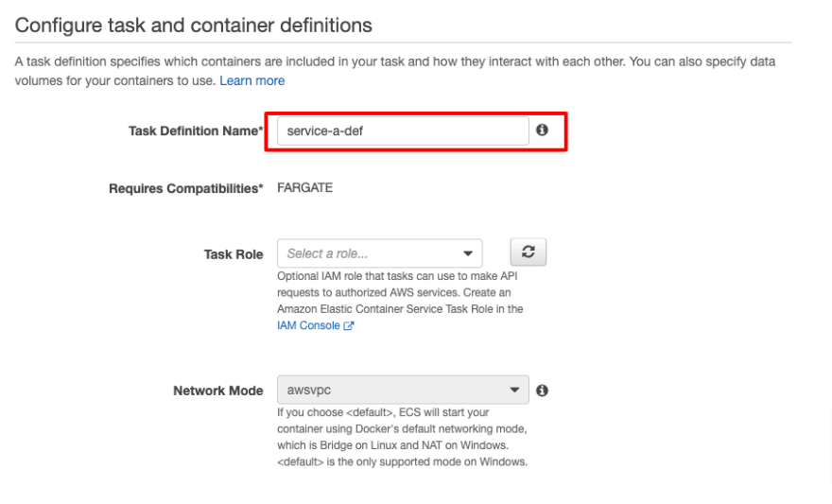Click the info icon next to Network Mode

(542, 391)
